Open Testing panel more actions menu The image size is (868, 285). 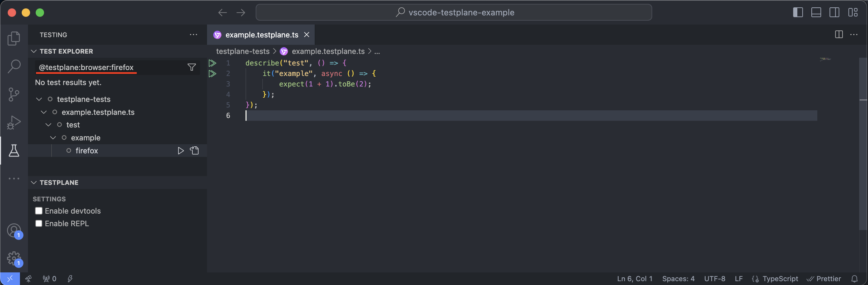193,35
